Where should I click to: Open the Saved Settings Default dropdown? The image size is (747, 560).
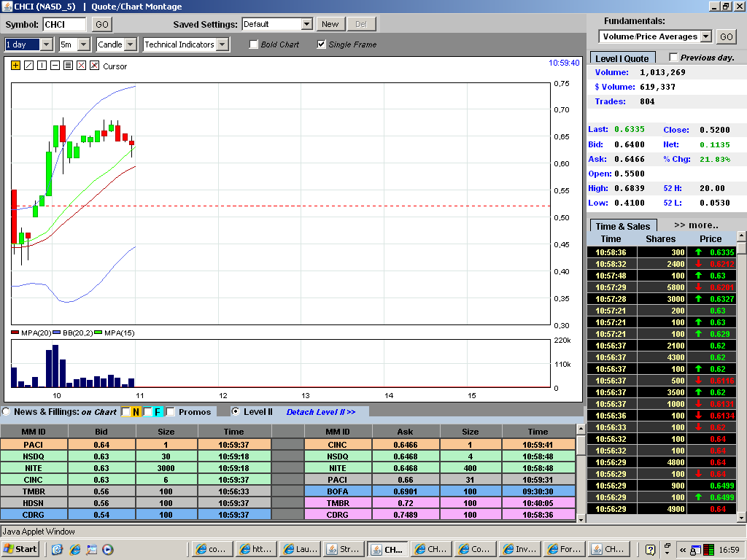pyautogui.click(x=307, y=24)
